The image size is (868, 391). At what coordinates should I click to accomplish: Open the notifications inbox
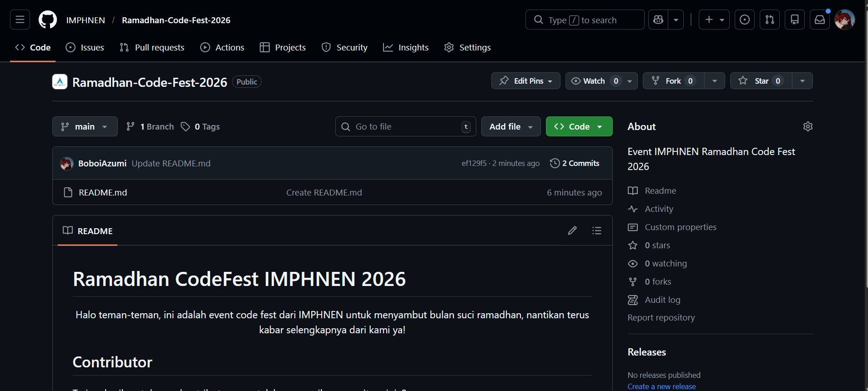pyautogui.click(x=820, y=20)
